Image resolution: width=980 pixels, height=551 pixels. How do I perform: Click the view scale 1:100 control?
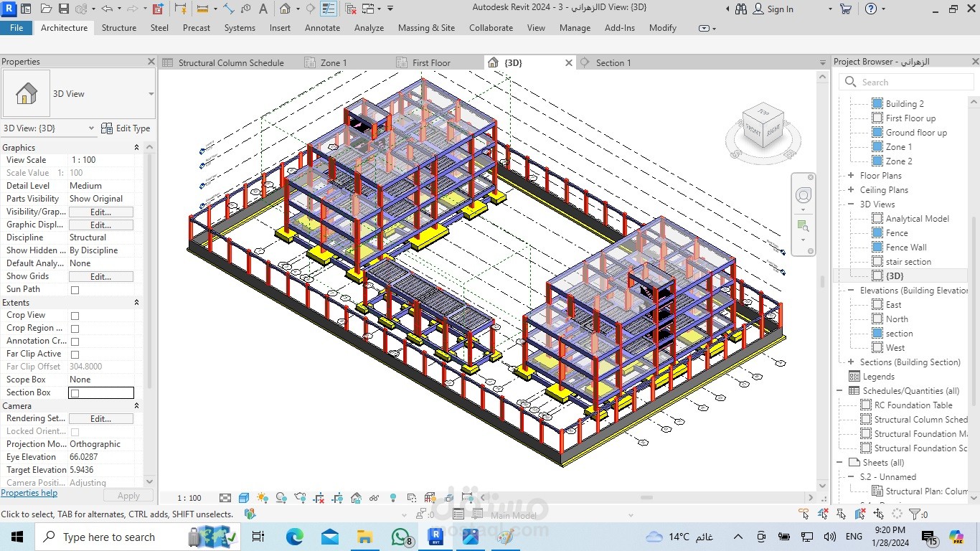tap(189, 496)
